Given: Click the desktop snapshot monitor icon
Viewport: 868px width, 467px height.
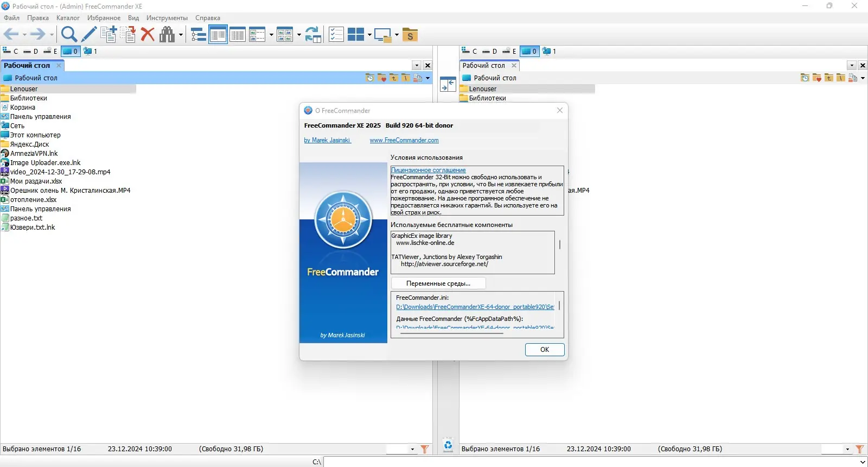Looking at the screenshot, I should 383,35.
